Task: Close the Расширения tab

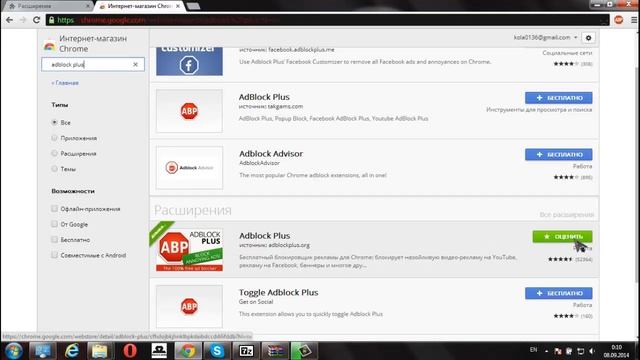Action: click(88, 6)
